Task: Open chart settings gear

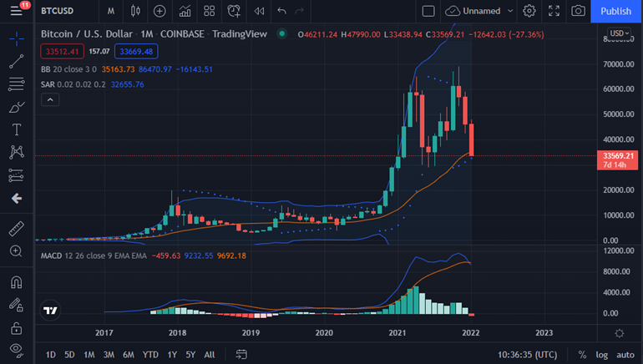Action: pos(529,11)
